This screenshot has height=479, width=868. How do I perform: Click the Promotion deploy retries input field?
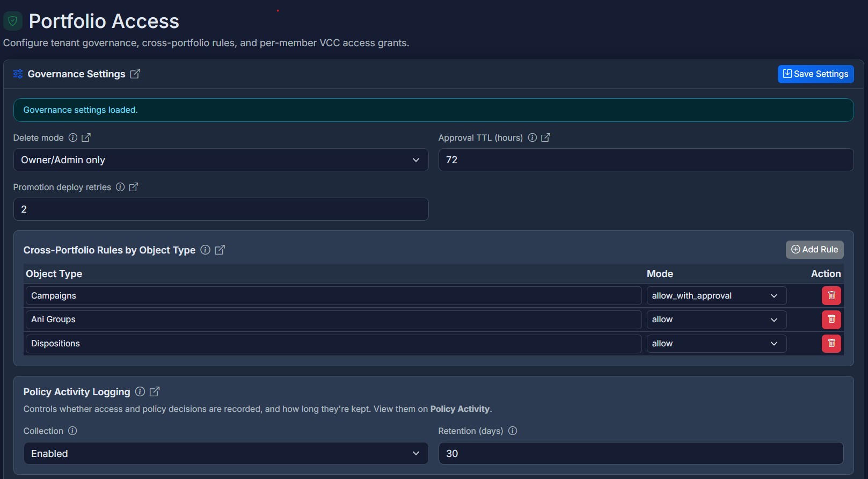[x=221, y=209]
